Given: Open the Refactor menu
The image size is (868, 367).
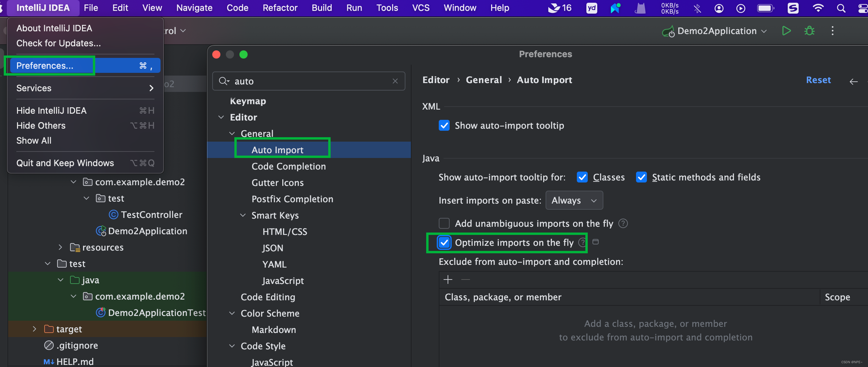Looking at the screenshot, I should coord(280,8).
